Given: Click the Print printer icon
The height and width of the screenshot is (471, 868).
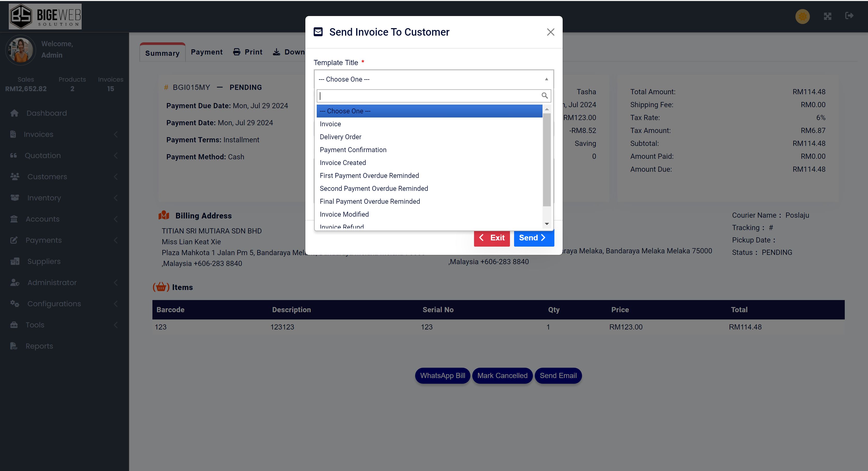Looking at the screenshot, I should coord(237,52).
